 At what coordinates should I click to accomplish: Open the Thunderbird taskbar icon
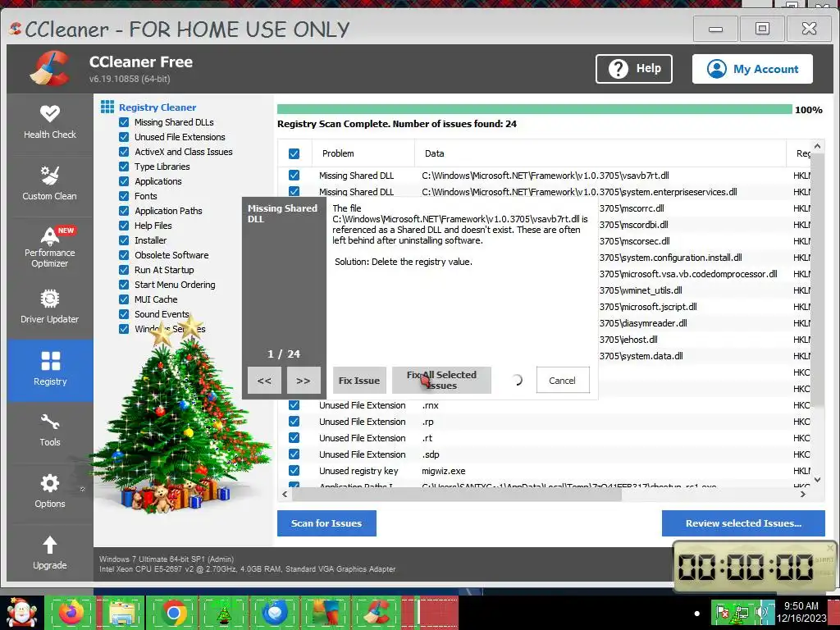pyautogui.click(x=275, y=612)
